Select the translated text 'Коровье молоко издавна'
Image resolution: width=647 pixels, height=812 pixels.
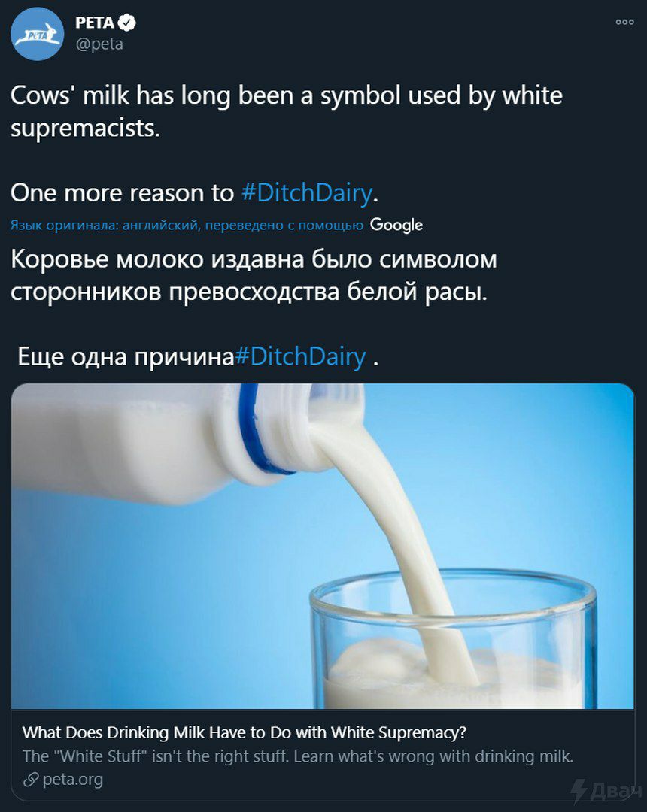point(159,259)
